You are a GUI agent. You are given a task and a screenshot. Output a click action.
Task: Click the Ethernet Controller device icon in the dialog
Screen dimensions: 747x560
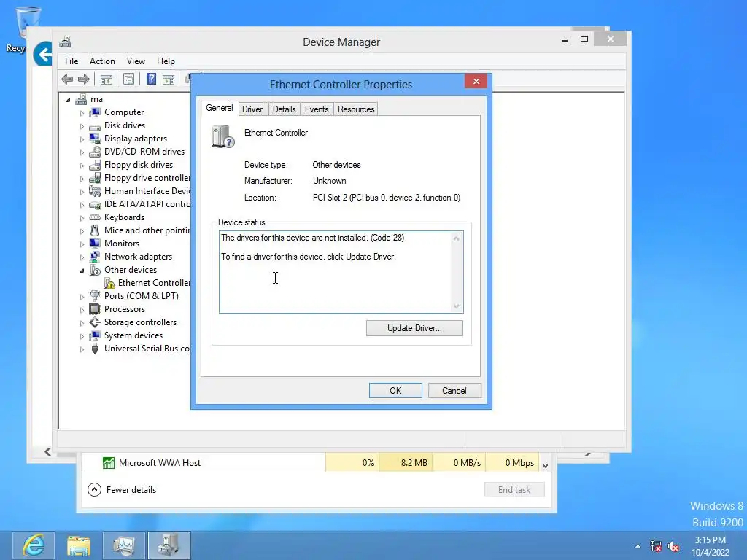pyautogui.click(x=223, y=136)
